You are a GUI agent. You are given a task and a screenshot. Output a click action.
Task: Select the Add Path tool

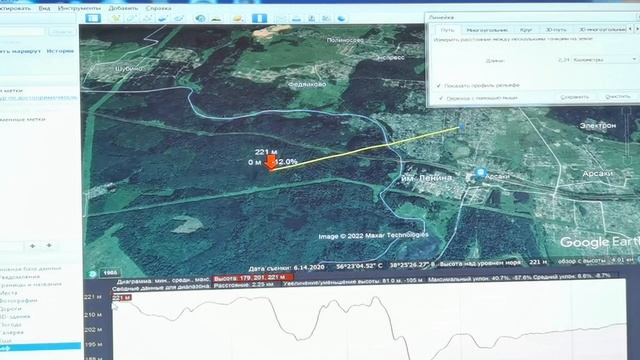147,18
